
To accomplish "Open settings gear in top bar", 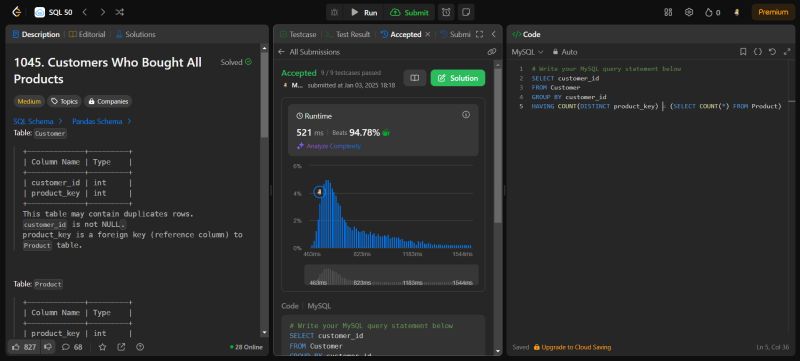I will pos(689,12).
